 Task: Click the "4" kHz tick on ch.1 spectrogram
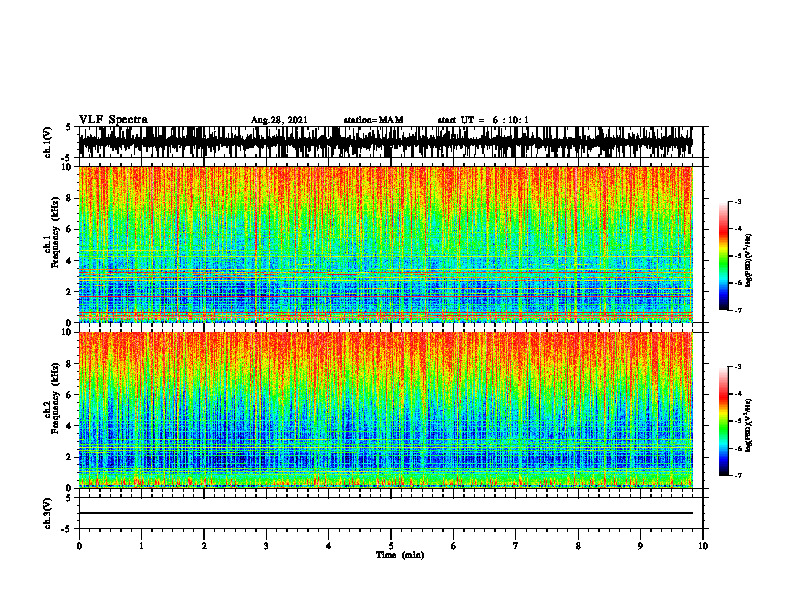pyautogui.click(x=71, y=261)
